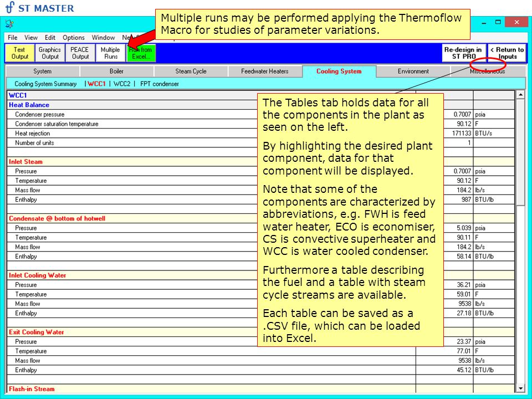
Task: Maximize the ST MASTER window
Action: (498, 23)
